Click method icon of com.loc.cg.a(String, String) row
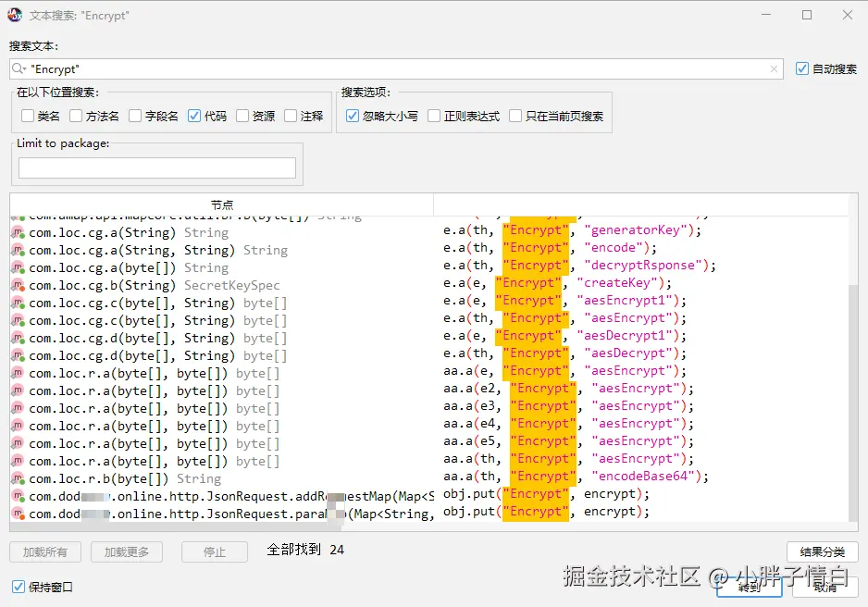The image size is (868, 607). coord(19,250)
